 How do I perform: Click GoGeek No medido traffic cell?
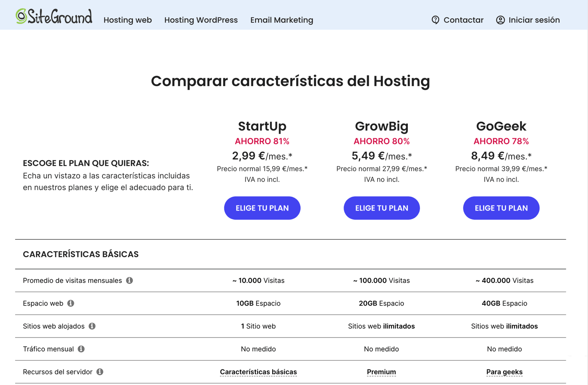(504, 349)
